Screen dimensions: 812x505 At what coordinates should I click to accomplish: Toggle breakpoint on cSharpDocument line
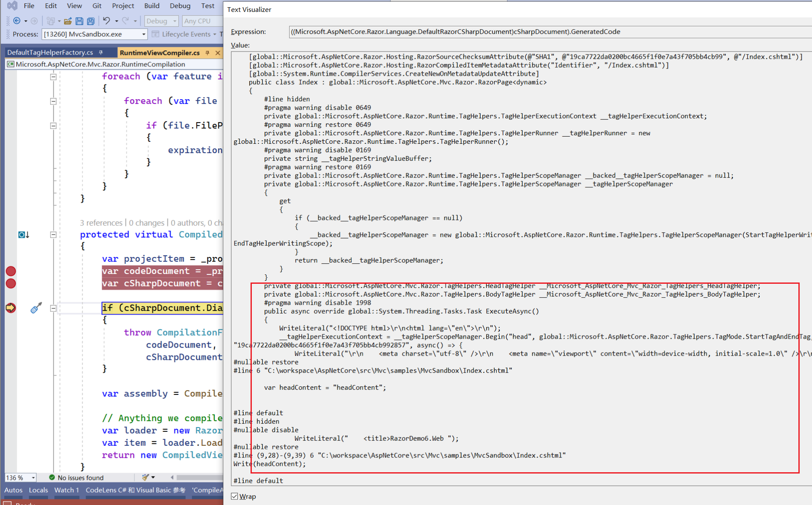click(x=11, y=283)
